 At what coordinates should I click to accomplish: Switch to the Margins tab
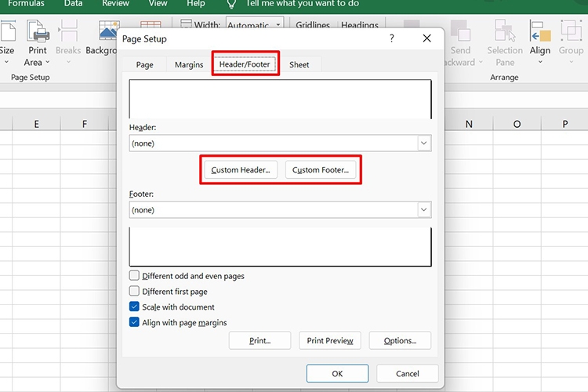189,64
